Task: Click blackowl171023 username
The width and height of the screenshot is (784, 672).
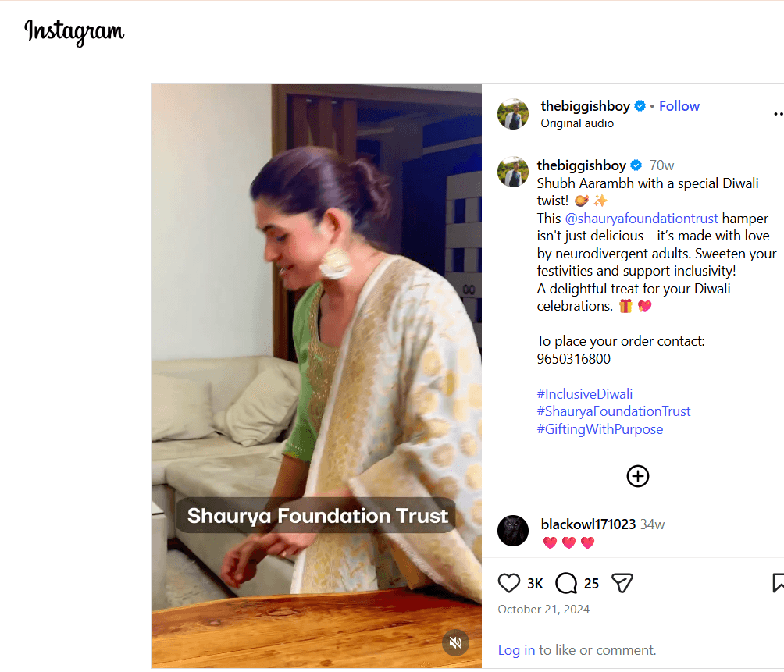Action: 588,524
